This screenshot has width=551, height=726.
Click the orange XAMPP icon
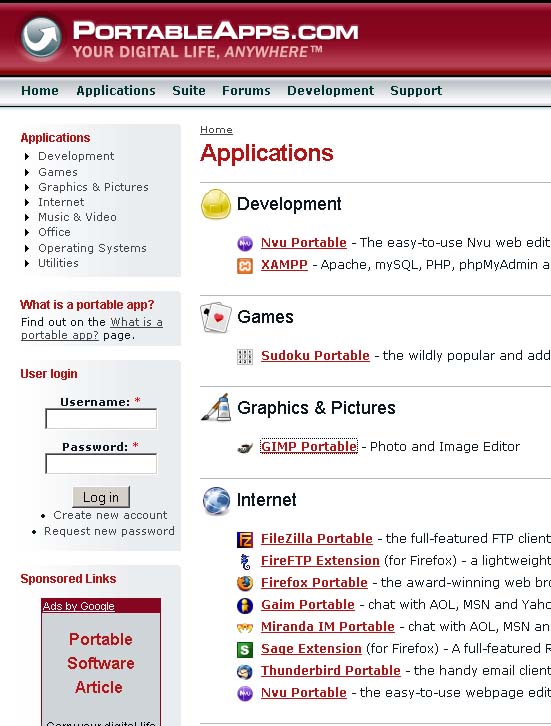[245, 266]
